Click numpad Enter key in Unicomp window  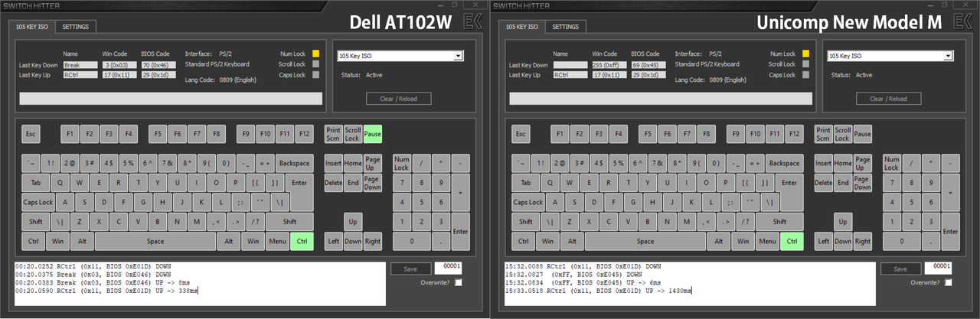tap(950, 231)
